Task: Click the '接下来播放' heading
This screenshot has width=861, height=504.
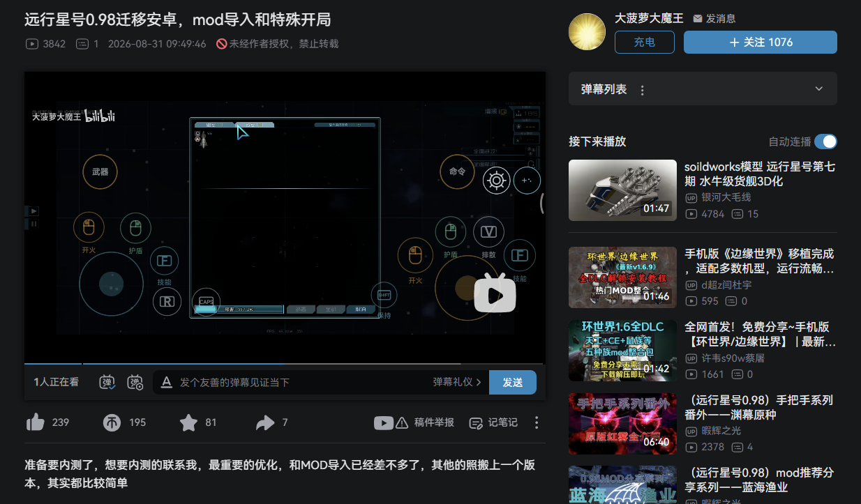Action: (597, 142)
